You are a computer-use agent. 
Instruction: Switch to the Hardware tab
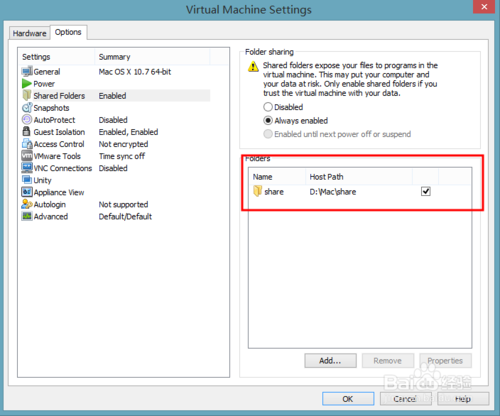coord(29,33)
